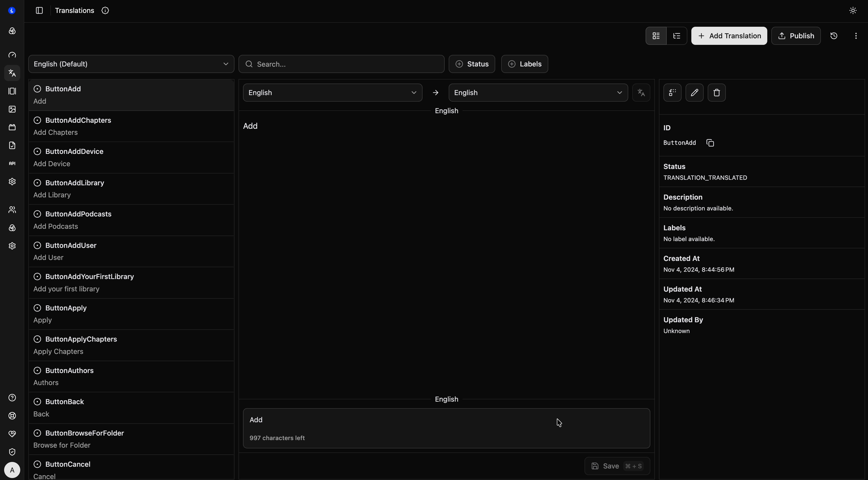Screen dimensions: 868x480
Task: Toggle the sidebar panel icon
Action: click(x=39, y=10)
